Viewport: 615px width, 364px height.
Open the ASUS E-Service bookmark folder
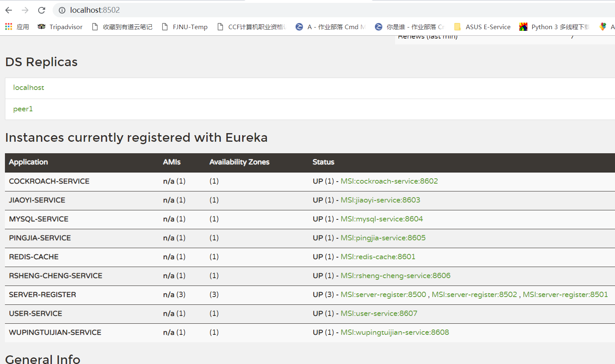point(482,27)
